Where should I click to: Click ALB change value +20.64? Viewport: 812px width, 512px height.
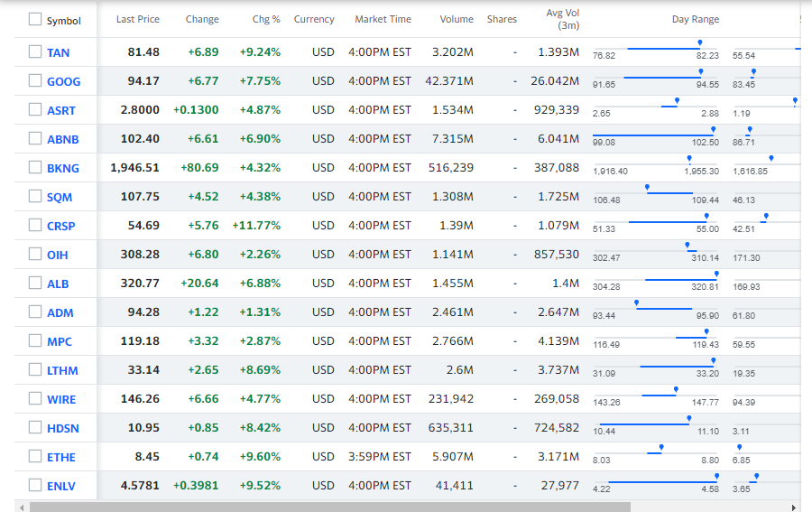(x=199, y=283)
